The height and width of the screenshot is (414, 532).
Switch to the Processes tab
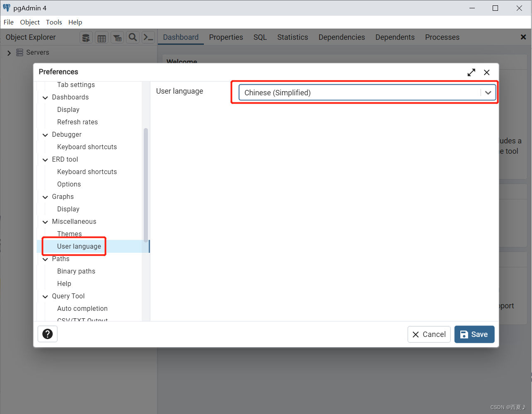(x=442, y=37)
